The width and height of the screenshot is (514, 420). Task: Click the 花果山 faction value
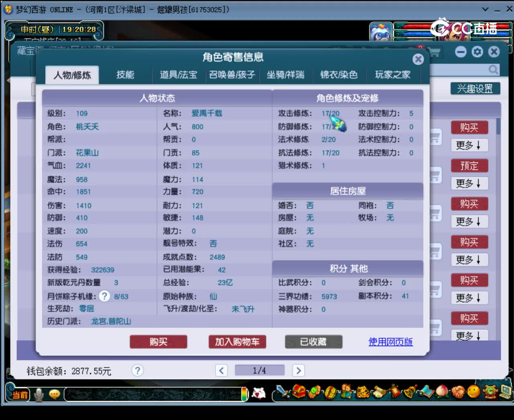(x=87, y=153)
